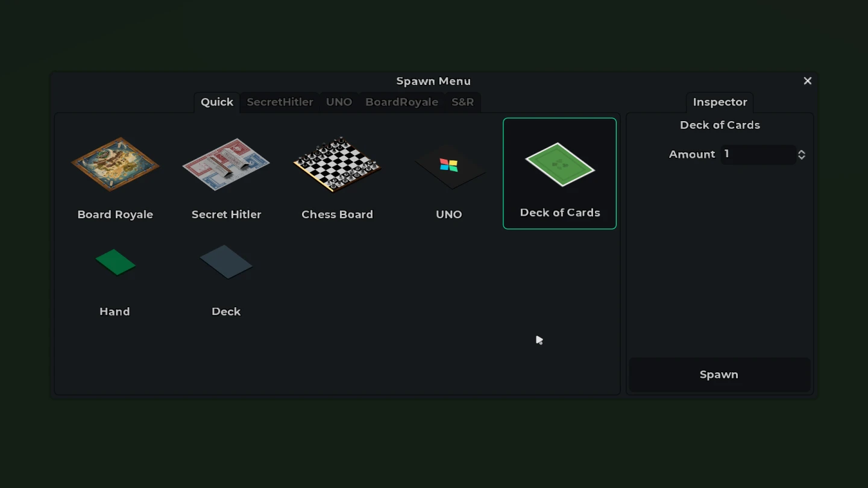This screenshot has height=488, width=868.
Task: Open the BoardRoyale tab
Action: point(401,102)
